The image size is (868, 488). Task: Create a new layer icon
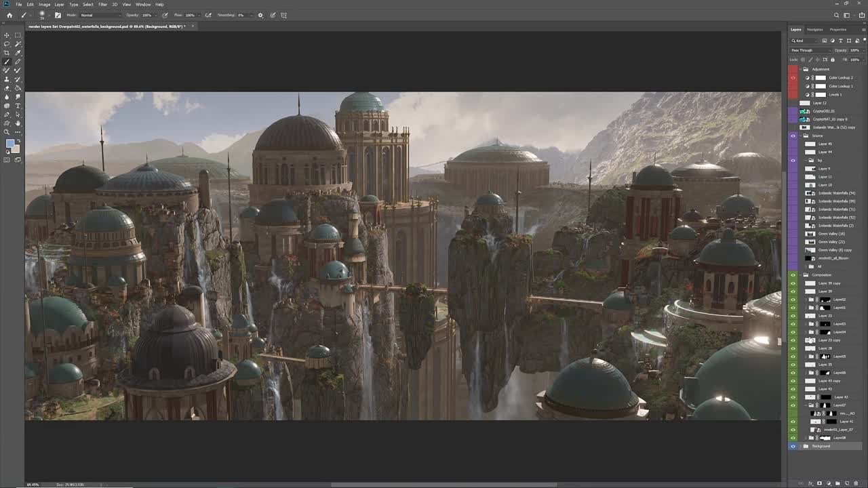point(847,483)
